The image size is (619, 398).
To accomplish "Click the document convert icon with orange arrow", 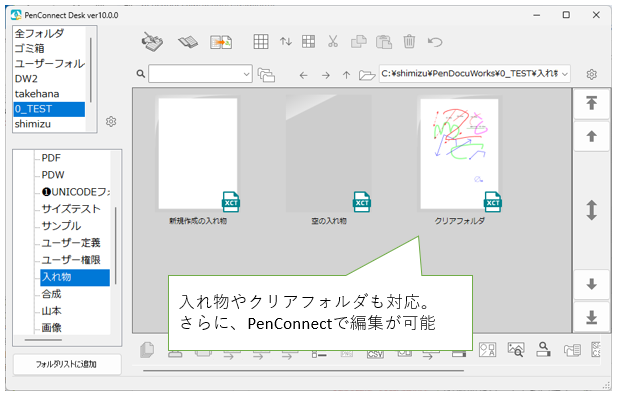I will [221, 42].
